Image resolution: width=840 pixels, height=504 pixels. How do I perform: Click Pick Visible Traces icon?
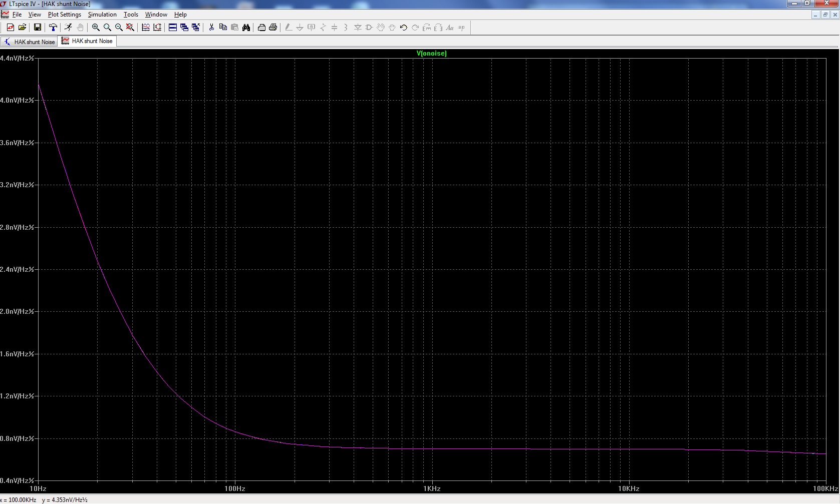point(146,28)
